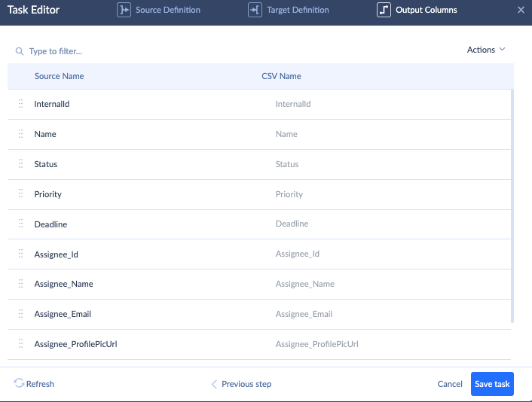Select the Priority source name
532x402 pixels.
47,194
